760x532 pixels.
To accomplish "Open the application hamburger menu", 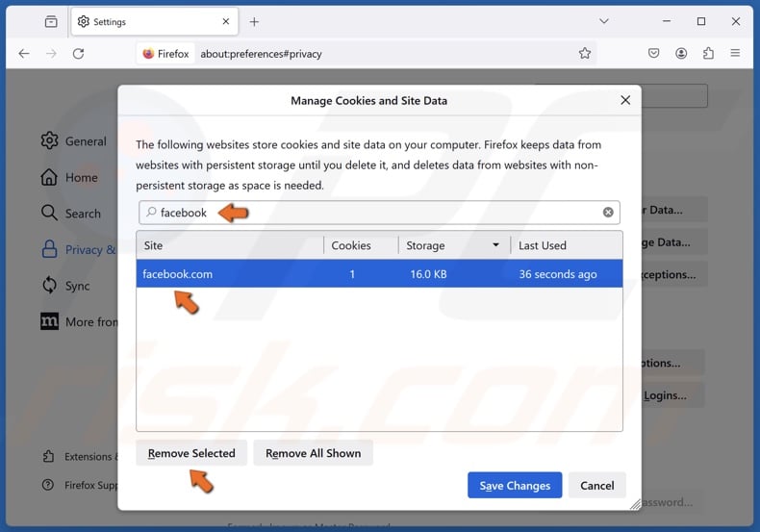I will click(x=735, y=53).
